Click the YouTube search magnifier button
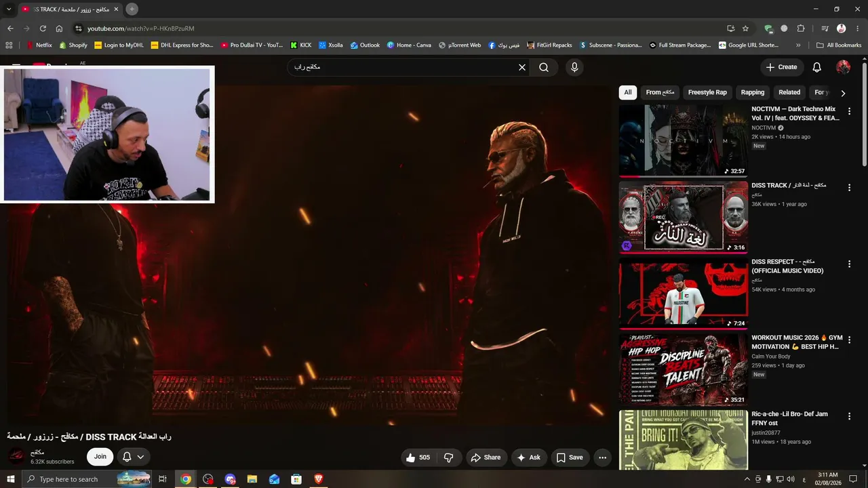868x488 pixels. point(544,68)
